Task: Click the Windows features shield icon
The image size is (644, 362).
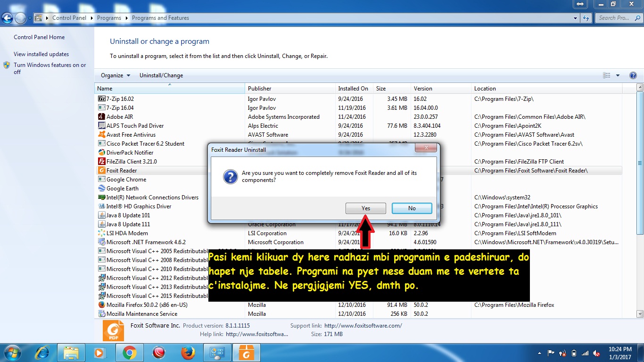Action: [x=7, y=66]
